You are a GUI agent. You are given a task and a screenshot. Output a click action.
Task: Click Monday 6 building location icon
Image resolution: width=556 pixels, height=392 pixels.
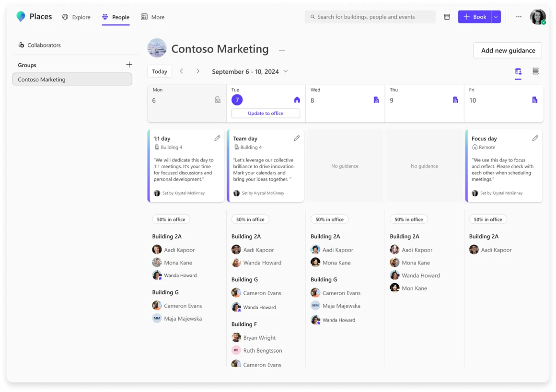point(218,100)
